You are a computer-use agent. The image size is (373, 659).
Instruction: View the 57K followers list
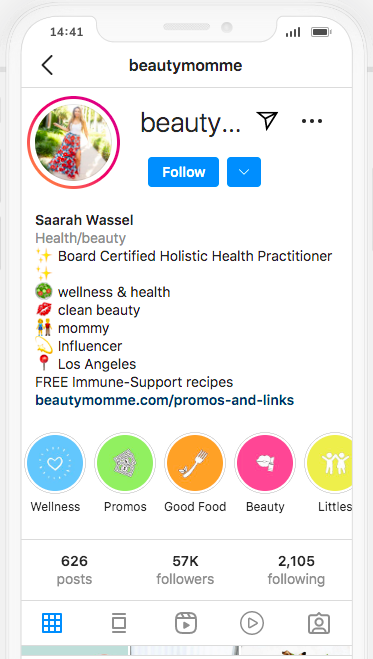[185, 570]
